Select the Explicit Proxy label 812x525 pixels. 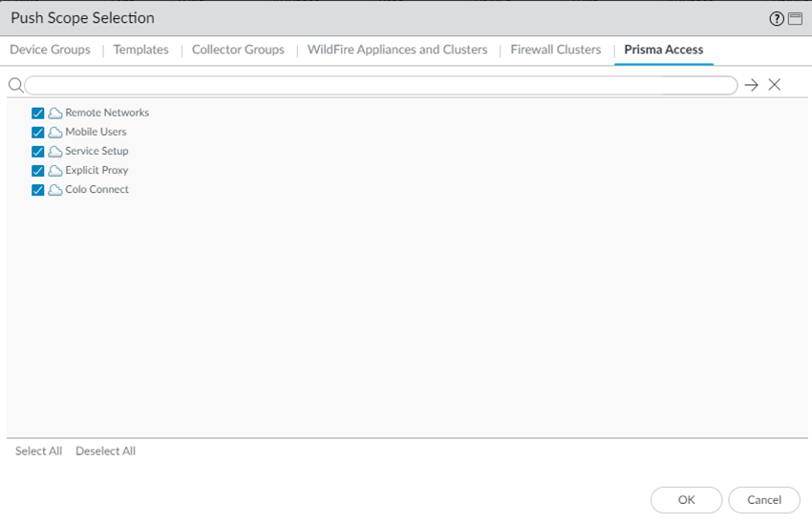click(x=96, y=170)
